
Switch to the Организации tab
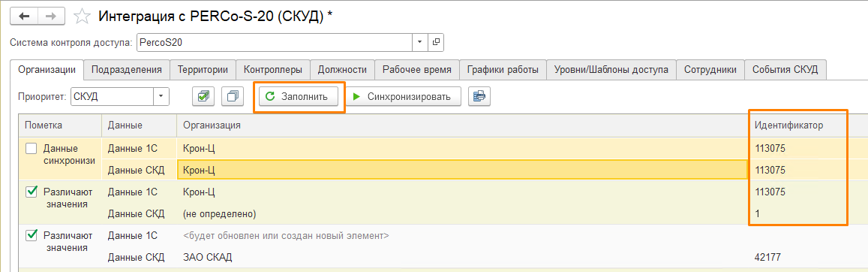point(47,70)
